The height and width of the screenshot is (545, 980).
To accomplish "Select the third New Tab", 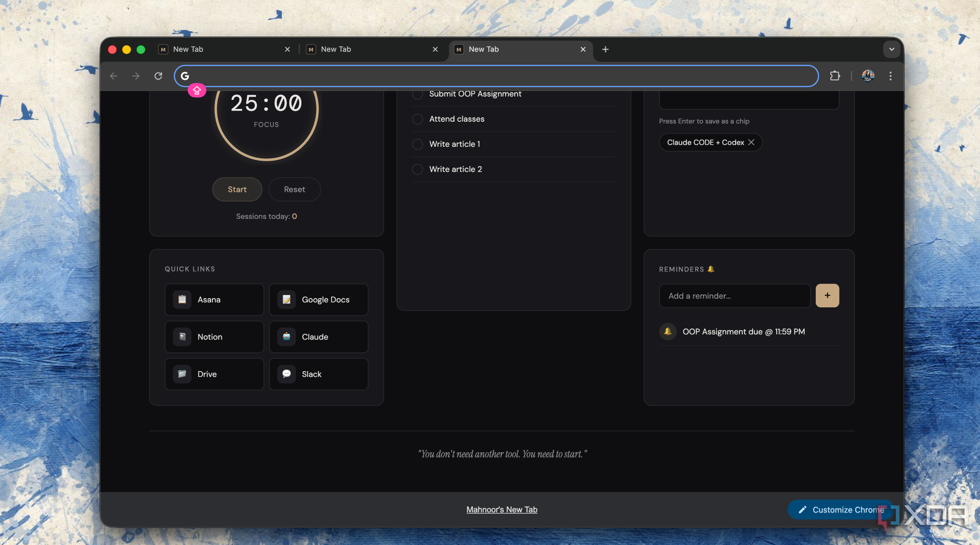I will [x=520, y=50].
